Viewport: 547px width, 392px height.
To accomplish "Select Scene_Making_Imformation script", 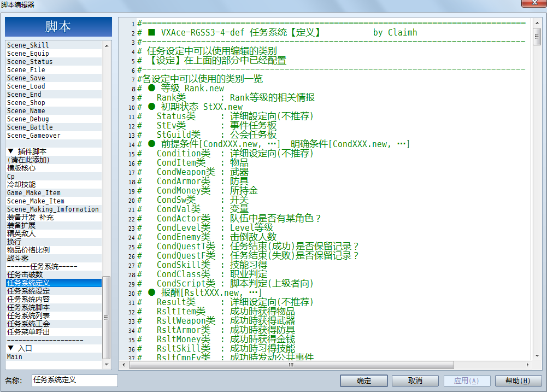I will click(x=54, y=209).
